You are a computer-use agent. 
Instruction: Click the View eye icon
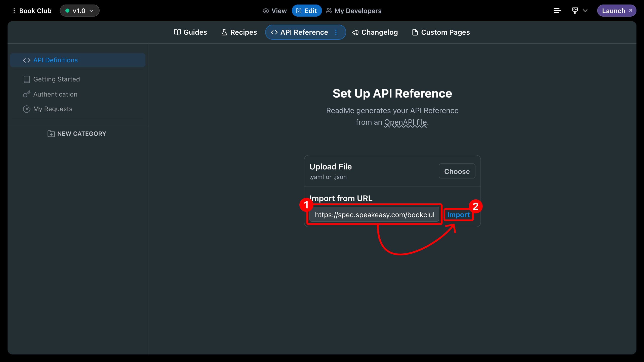266,11
